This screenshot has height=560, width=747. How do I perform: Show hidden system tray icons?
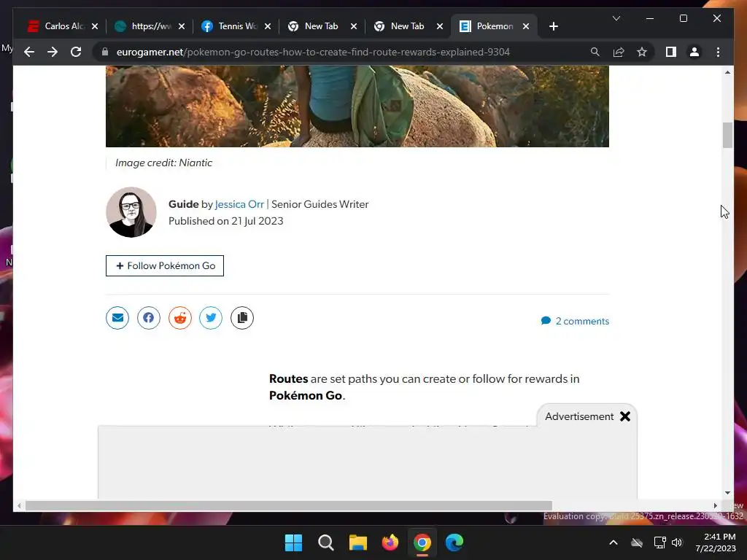pyautogui.click(x=614, y=542)
